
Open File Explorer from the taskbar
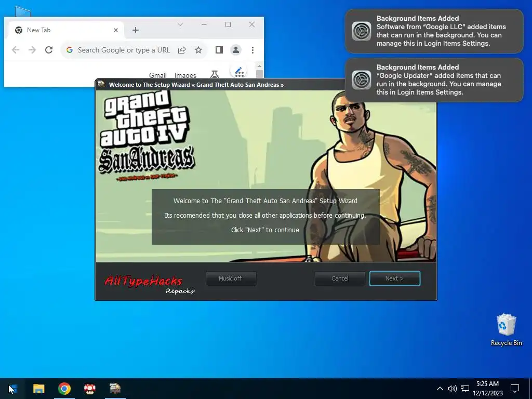pyautogui.click(x=38, y=389)
